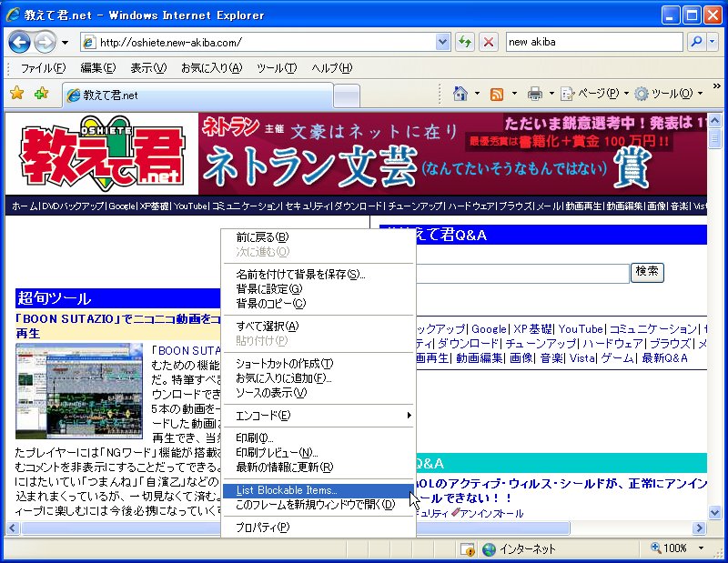Screen dimensions: 728x563
Task: Open the アンインストール tag link
Action: click(x=491, y=513)
